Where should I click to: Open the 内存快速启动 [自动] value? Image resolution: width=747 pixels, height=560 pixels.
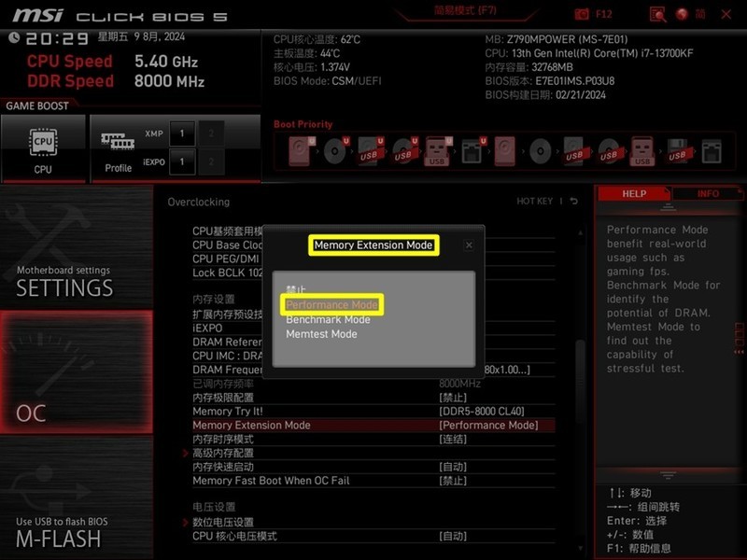coord(453,467)
